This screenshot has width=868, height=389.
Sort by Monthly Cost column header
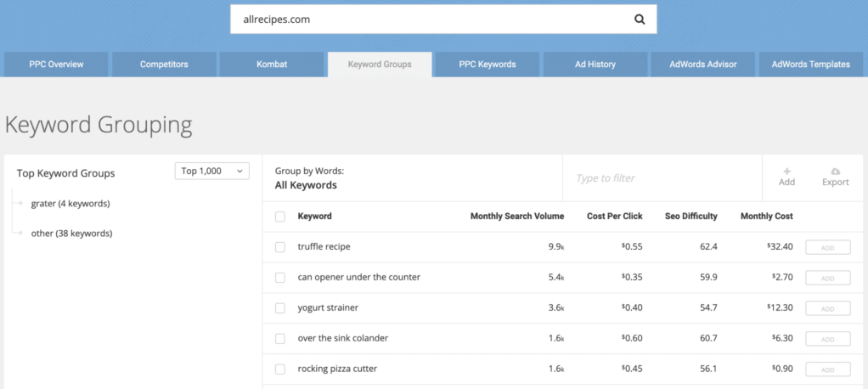click(x=767, y=217)
